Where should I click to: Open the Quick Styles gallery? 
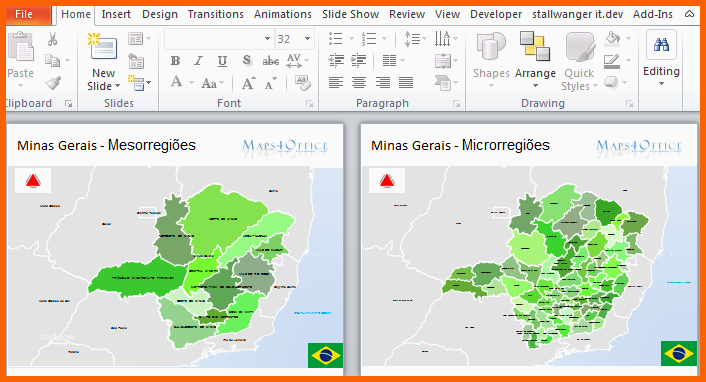(x=579, y=61)
